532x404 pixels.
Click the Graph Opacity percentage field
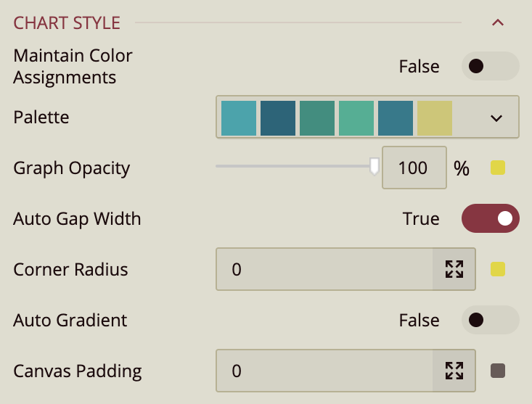tap(414, 168)
